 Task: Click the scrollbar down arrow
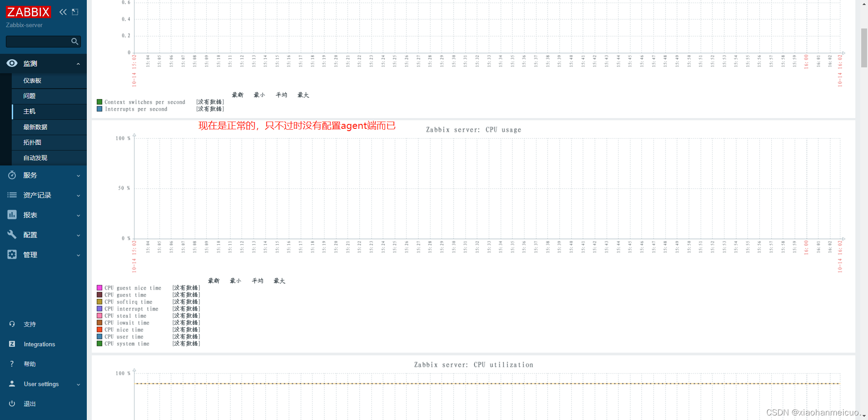click(864, 416)
